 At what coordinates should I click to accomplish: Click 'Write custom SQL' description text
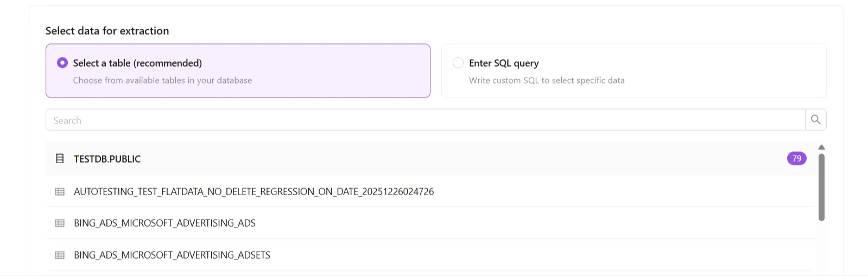click(x=547, y=80)
